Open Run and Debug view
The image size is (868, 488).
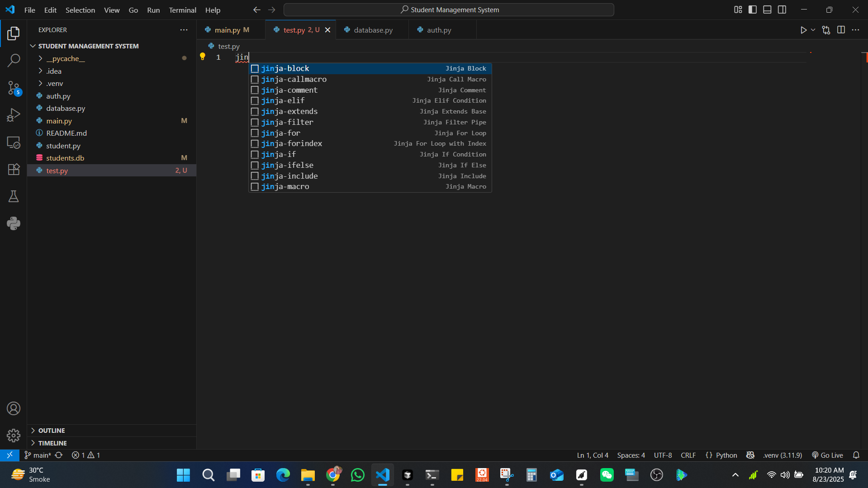tap(14, 115)
